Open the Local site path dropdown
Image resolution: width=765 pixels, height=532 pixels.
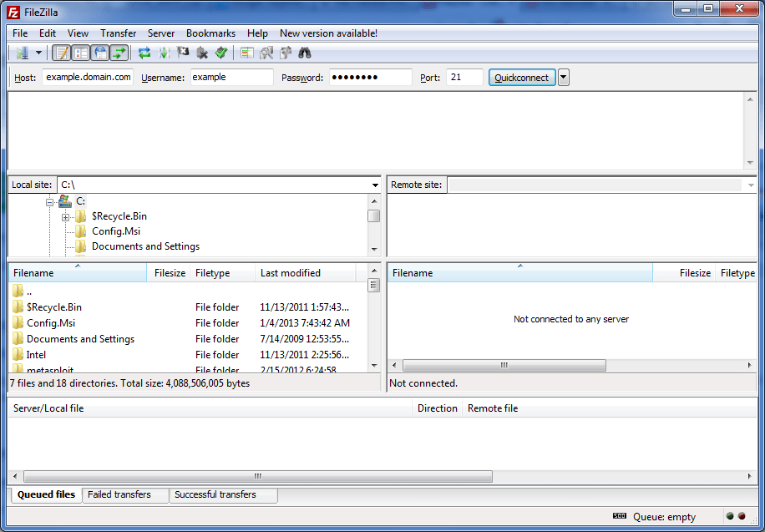pos(375,184)
